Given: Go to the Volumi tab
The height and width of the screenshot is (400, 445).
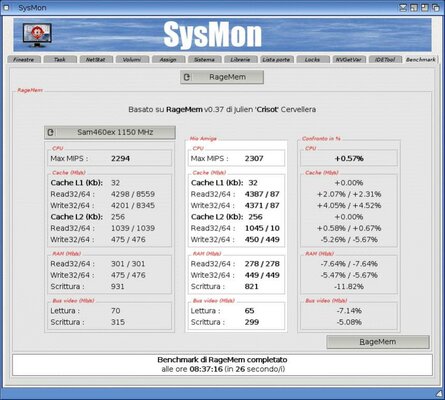Looking at the screenshot, I should pos(132,59).
